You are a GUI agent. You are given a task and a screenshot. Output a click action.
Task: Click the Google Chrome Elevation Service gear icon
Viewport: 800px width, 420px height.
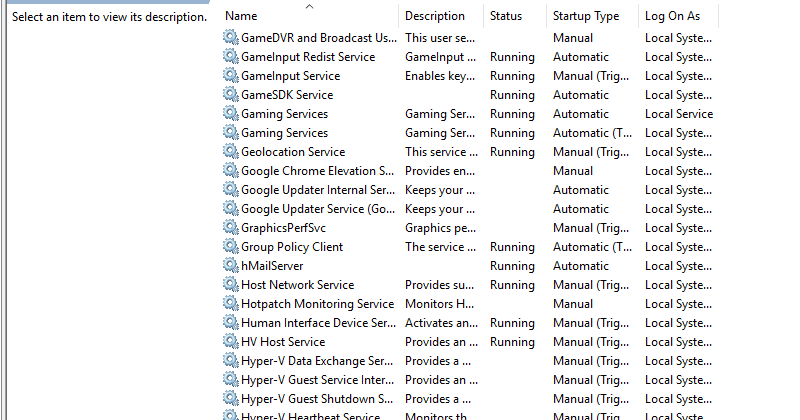[x=231, y=170]
